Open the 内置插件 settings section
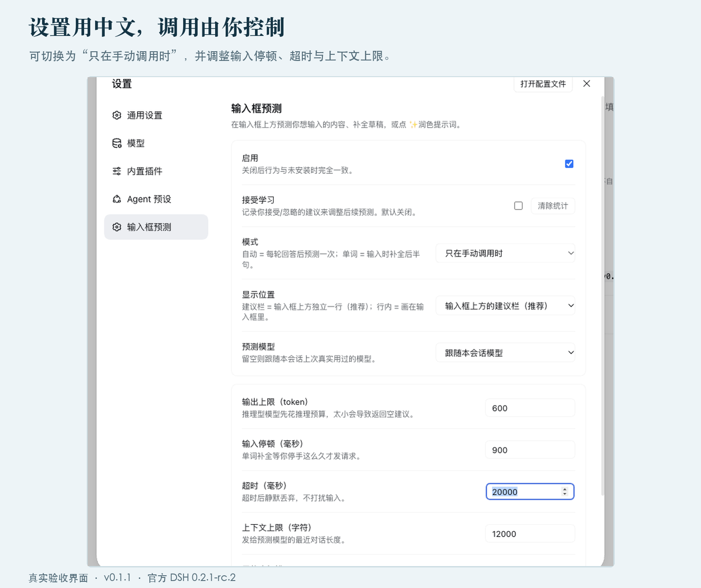Image resolution: width=701 pixels, height=588 pixels. 156,171
